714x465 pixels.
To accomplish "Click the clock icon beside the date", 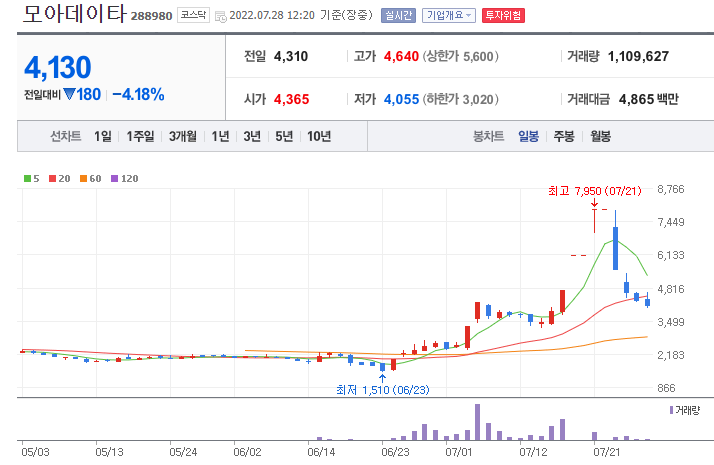I will [x=220, y=17].
